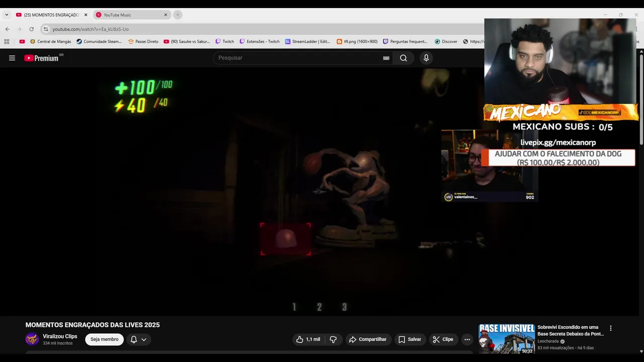The width and height of the screenshot is (644, 362).
Task: Open Sasuke vs Sakura bookmark
Action: 187,42
